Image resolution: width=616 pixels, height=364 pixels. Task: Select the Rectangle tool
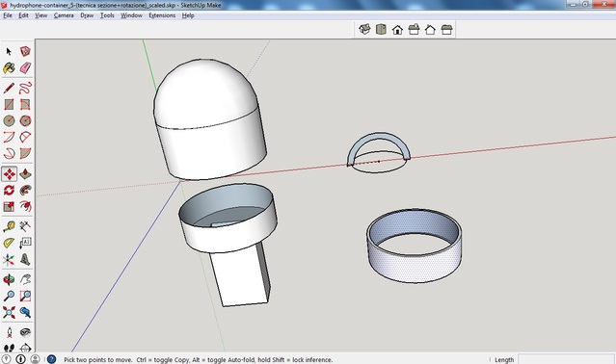[x=9, y=104]
